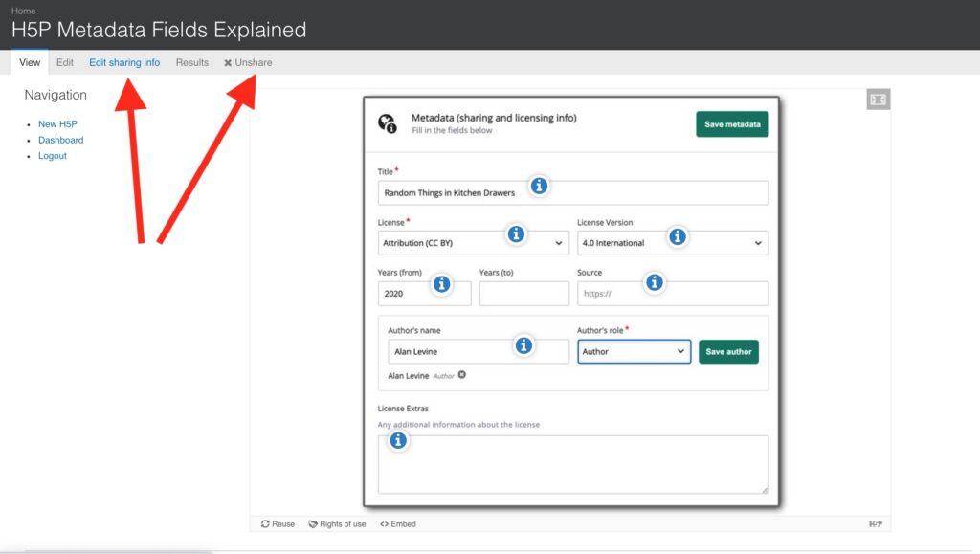980x554 pixels.
Task: Click the Source URL input field
Action: point(673,294)
